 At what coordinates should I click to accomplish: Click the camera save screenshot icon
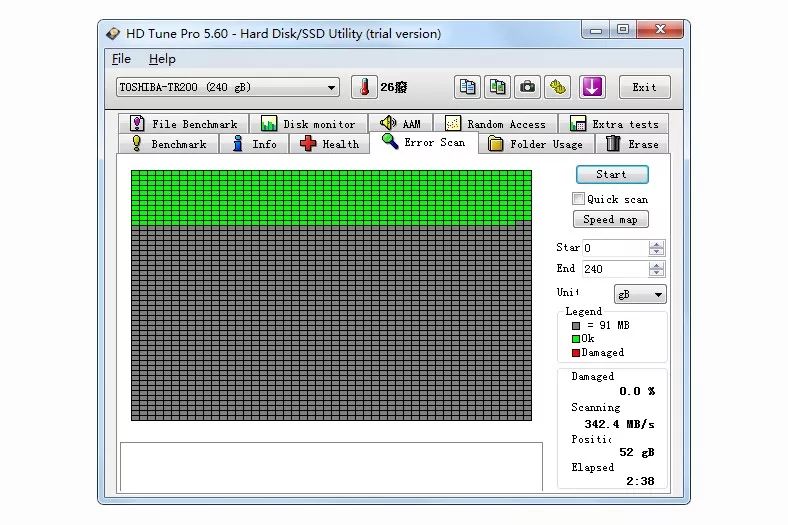click(527, 87)
